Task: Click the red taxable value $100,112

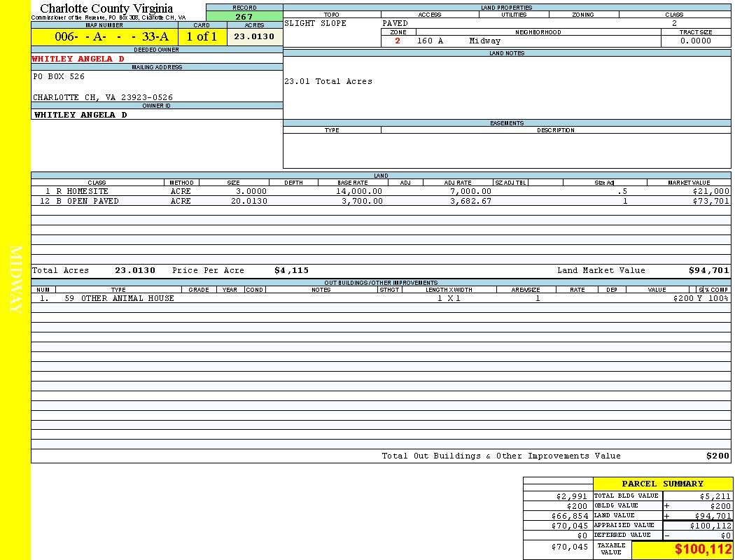Action: tap(703, 549)
